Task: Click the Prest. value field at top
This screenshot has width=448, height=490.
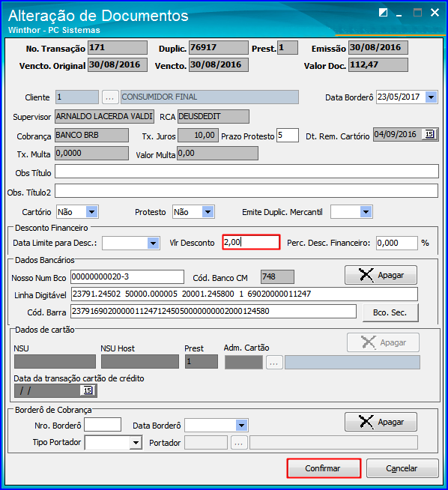Action: 288,47
